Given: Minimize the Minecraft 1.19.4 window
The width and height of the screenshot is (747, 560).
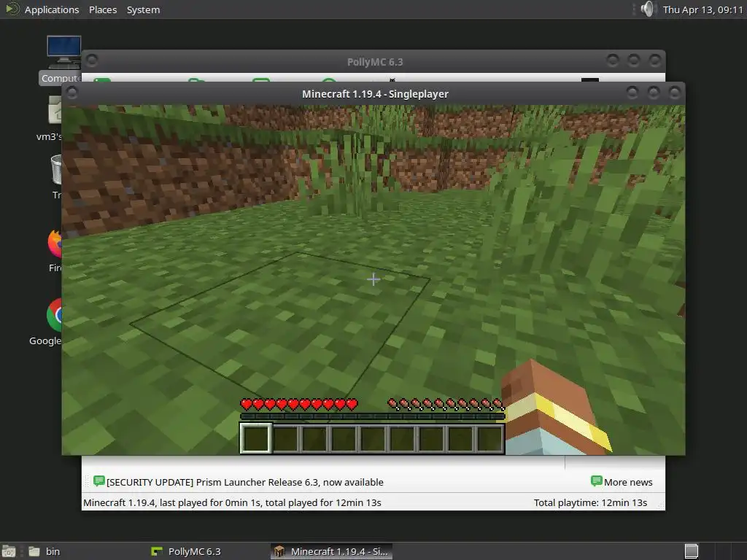Looking at the screenshot, I should coord(632,93).
